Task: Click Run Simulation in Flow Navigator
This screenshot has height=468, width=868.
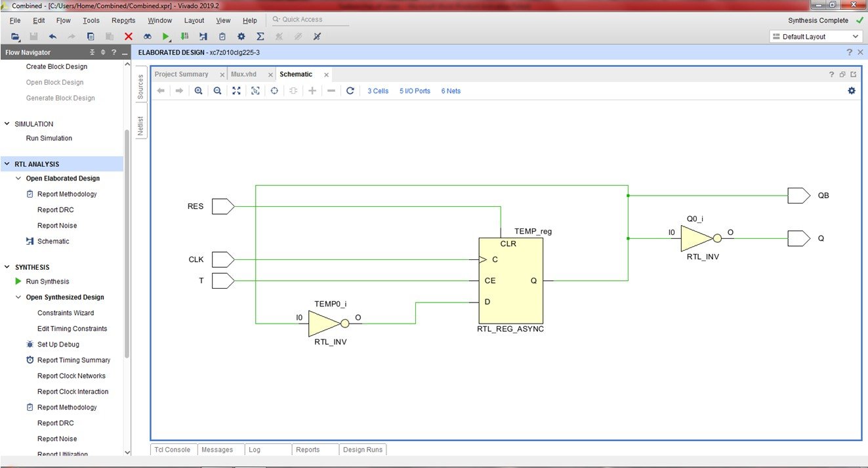Action: (49, 138)
